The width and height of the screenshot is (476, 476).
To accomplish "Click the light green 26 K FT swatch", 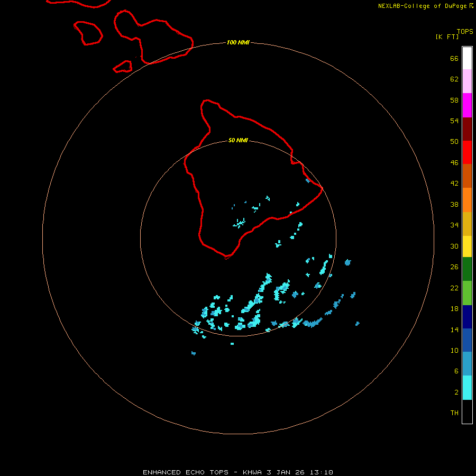I will pyautogui.click(x=467, y=293).
